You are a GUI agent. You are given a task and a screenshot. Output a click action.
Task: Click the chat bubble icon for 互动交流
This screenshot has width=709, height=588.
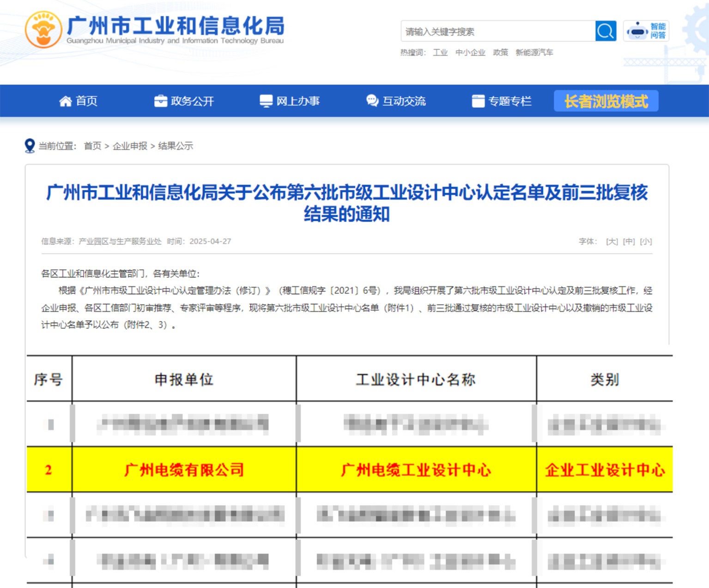click(372, 101)
